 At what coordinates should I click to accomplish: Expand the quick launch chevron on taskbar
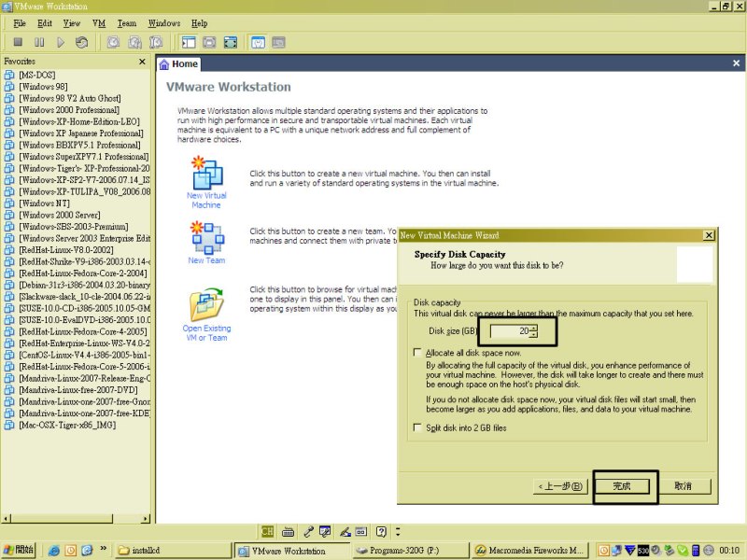(x=103, y=549)
